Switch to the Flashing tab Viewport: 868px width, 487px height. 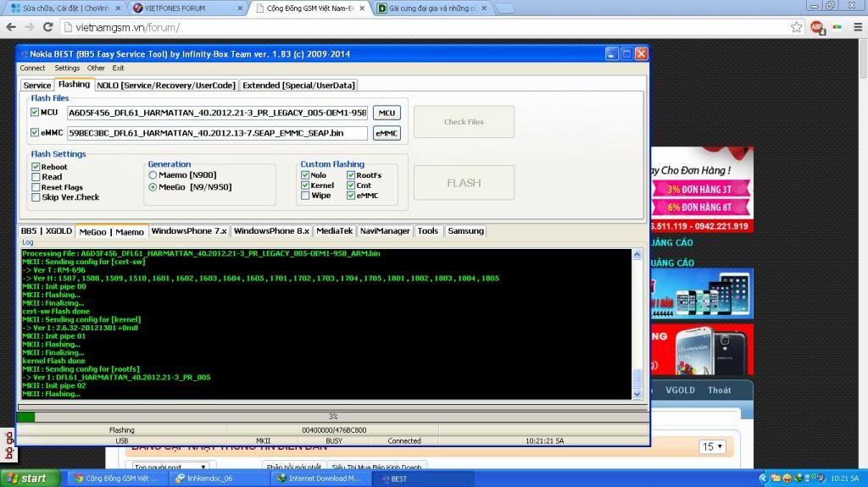pos(75,84)
